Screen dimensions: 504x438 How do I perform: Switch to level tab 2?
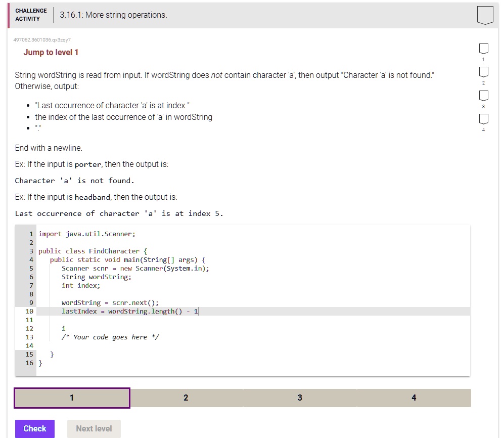(x=186, y=398)
